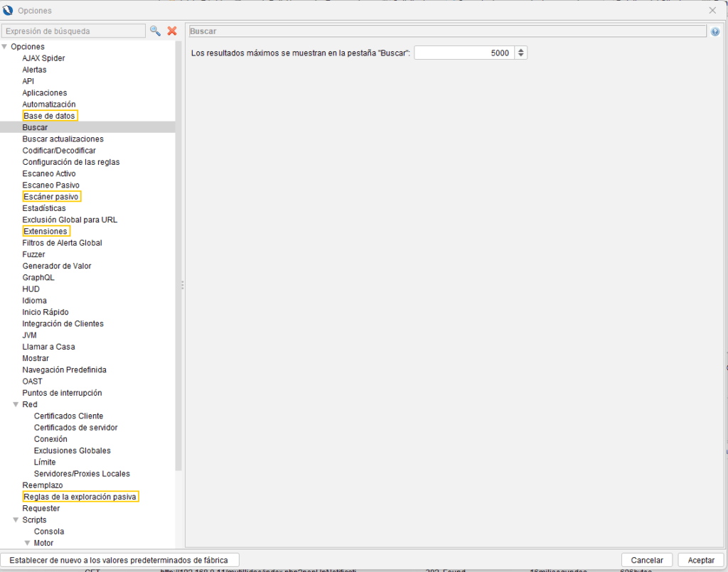Click the options tree vertical scrollbar

(178, 256)
